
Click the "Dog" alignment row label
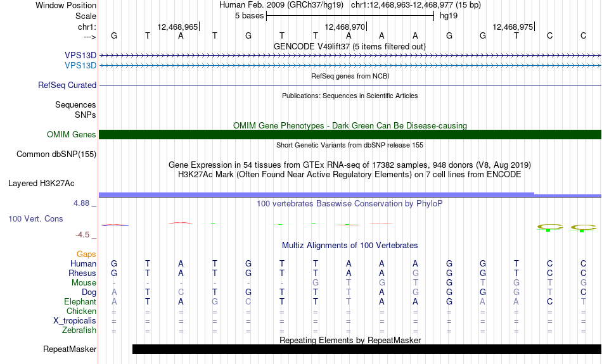(x=89, y=292)
